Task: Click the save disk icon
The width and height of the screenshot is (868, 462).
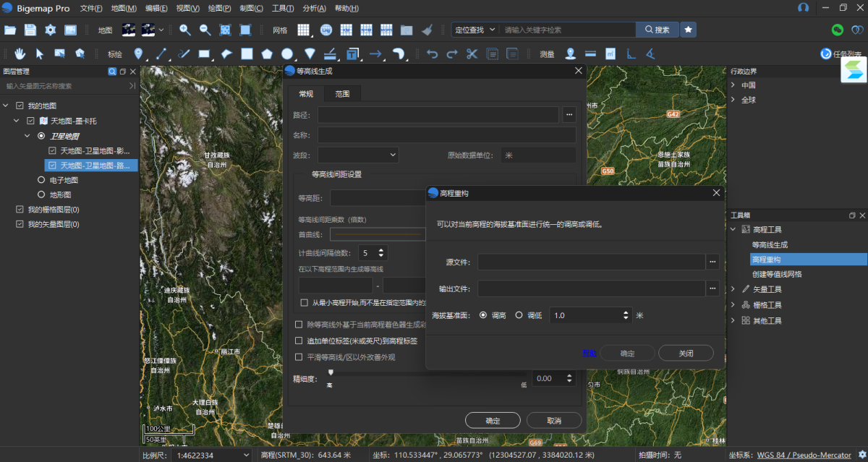Action: [30, 30]
